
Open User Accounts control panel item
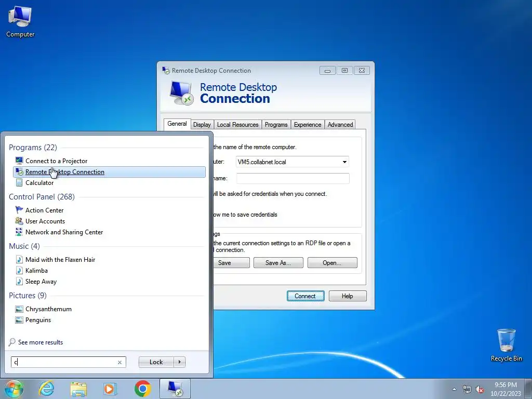click(45, 221)
